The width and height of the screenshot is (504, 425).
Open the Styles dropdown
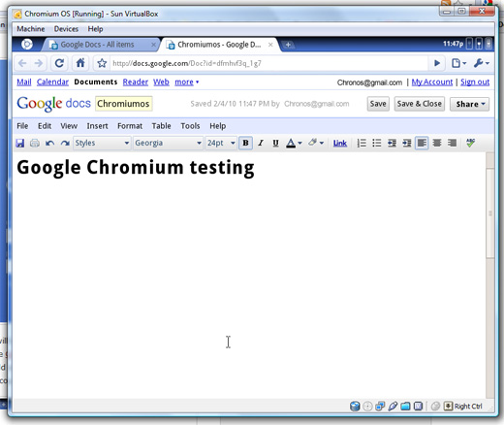[102, 143]
